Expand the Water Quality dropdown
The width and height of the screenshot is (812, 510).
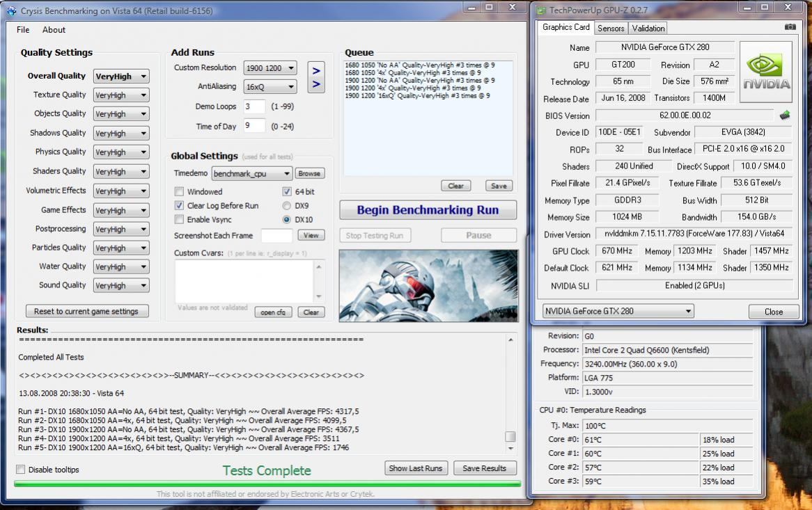[121, 267]
